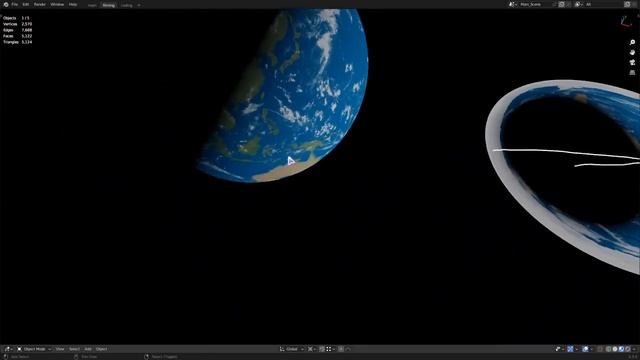
Task: Open the viewport Object menu
Action: 102,349
